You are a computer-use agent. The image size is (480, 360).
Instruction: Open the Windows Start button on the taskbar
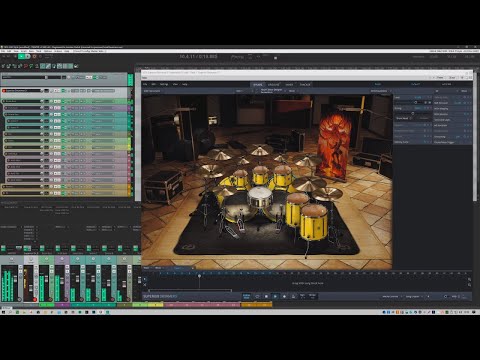[4, 312]
